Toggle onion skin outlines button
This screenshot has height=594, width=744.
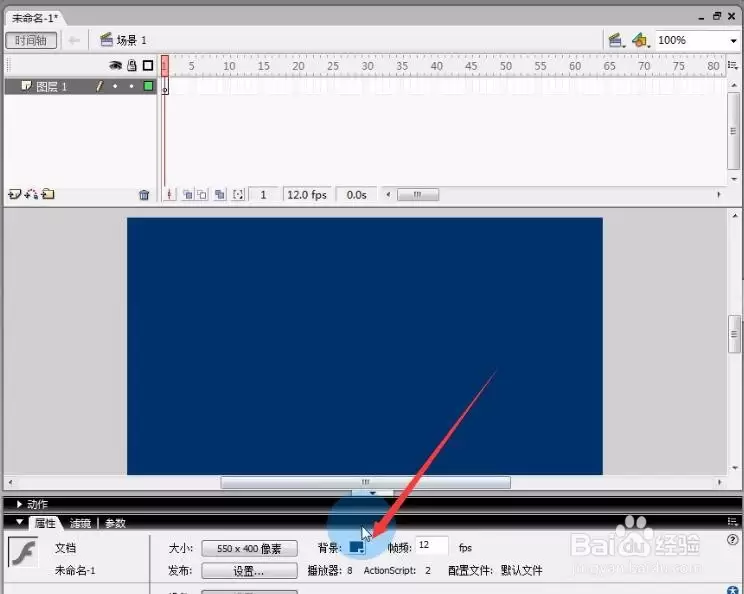coord(202,195)
